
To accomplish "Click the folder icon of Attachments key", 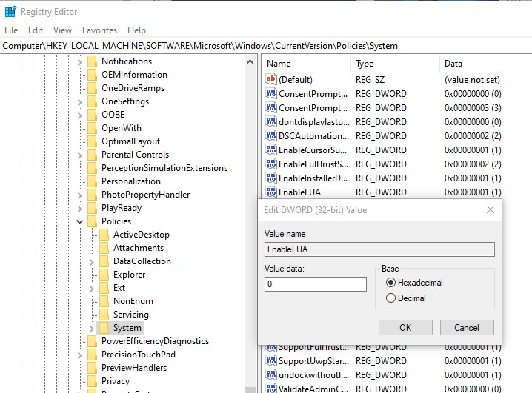I will pyautogui.click(x=104, y=248).
